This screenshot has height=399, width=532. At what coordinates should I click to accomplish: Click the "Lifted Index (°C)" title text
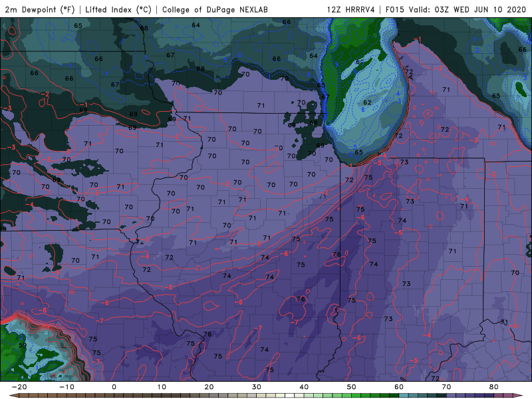tap(118, 10)
